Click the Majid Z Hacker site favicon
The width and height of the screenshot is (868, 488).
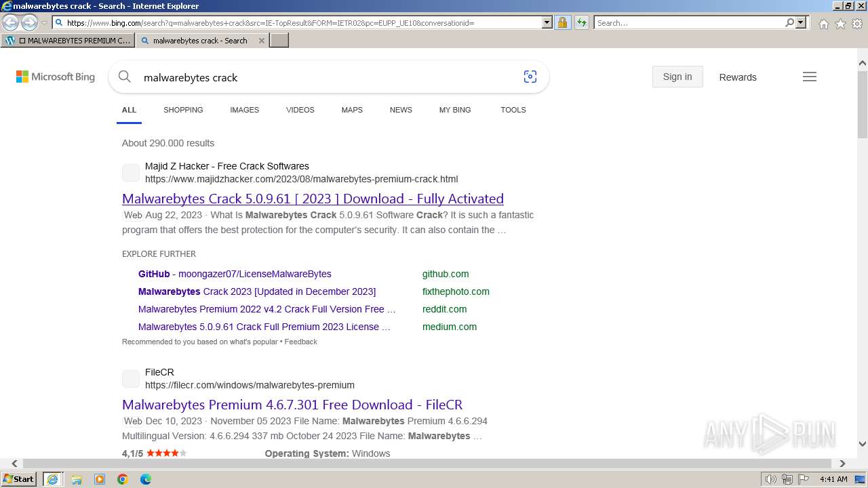[x=131, y=173]
